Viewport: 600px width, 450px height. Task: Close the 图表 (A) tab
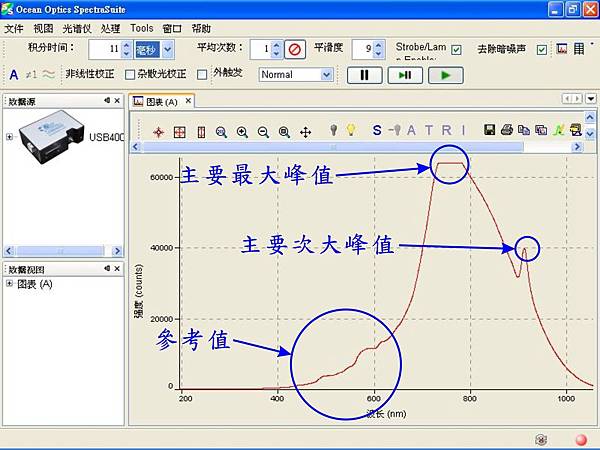pyautogui.click(x=188, y=101)
